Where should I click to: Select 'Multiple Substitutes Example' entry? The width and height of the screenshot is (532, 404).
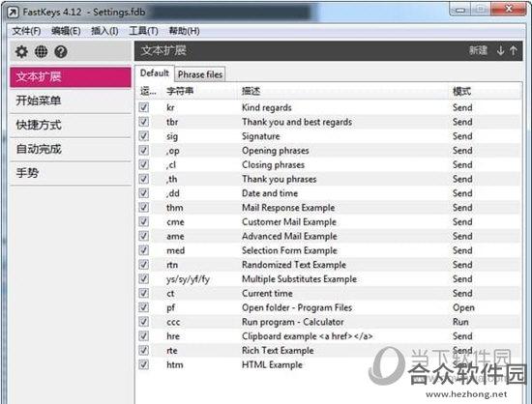coord(299,279)
